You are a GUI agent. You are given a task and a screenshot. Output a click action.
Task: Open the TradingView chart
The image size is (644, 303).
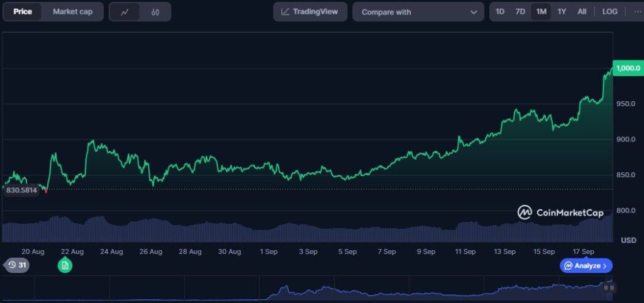[x=310, y=11]
